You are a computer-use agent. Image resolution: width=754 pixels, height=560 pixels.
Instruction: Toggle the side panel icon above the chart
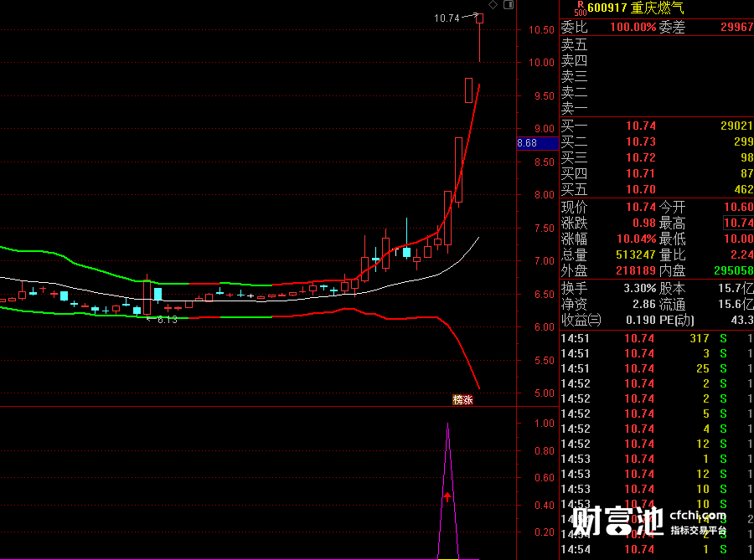pos(509,5)
